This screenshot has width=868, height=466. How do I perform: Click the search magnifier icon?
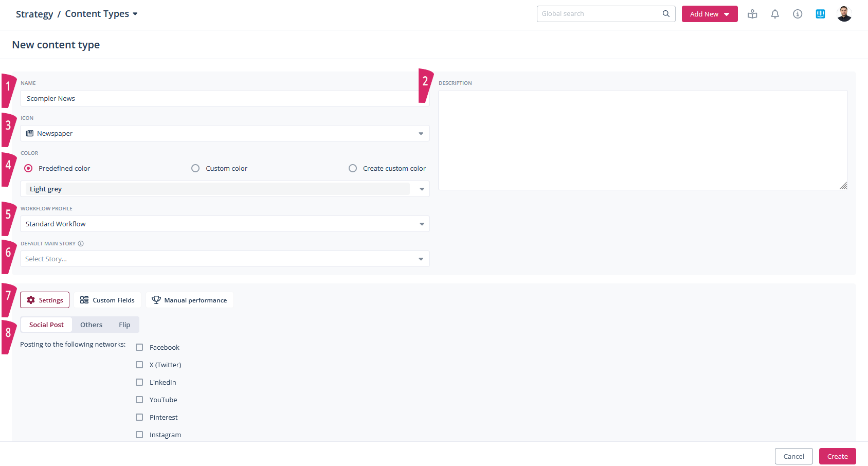click(666, 14)
